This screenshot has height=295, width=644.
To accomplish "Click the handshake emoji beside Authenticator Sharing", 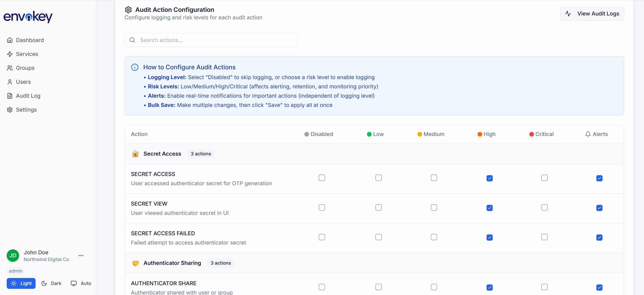I will click(136, 263).
